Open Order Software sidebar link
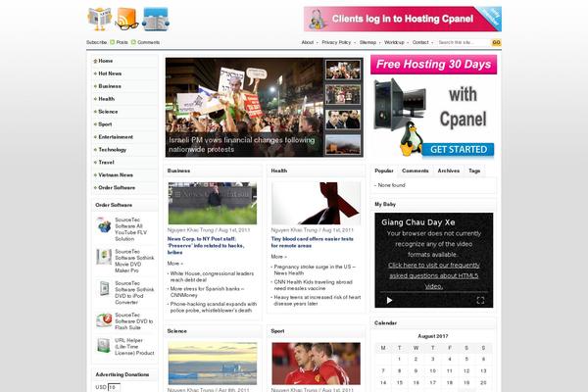Viewport: 588px width, 392px height. 117,187
